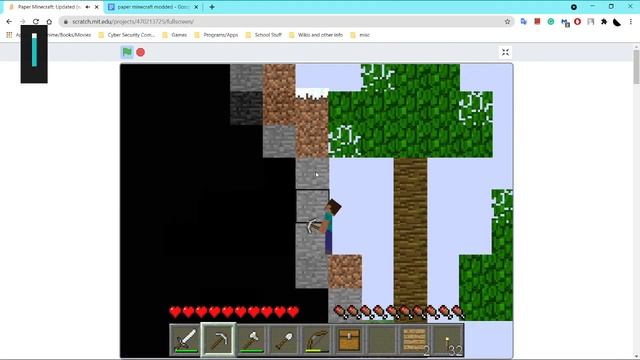
Task: Close the paper minecraft modded tab
Action: click(x=196, y=7)
